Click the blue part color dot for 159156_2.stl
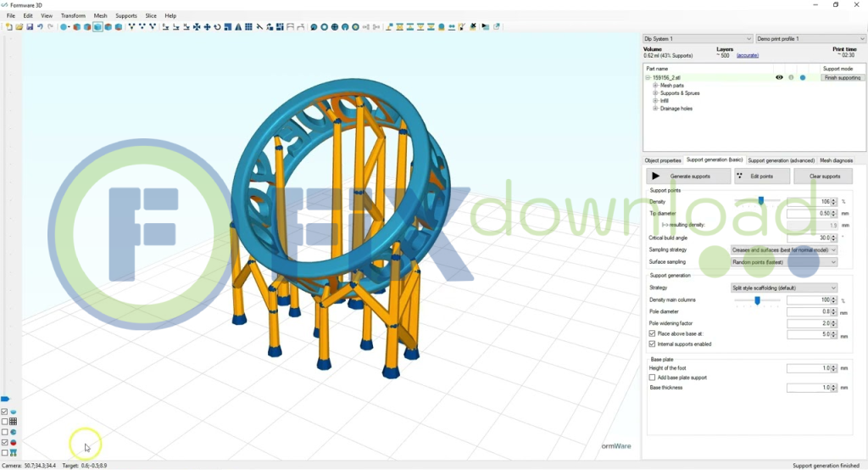Screen dimensions: 868x470 click(x=803, y=77)
